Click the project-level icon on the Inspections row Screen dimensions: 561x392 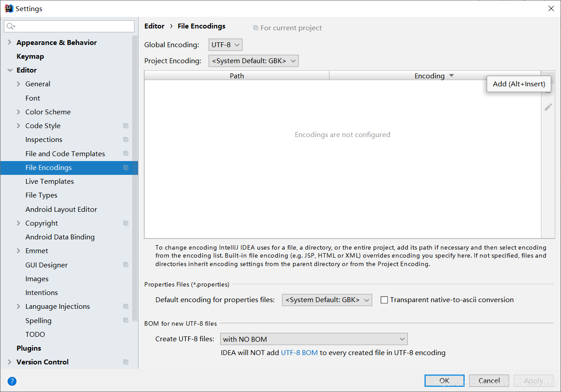coord(126,140)
